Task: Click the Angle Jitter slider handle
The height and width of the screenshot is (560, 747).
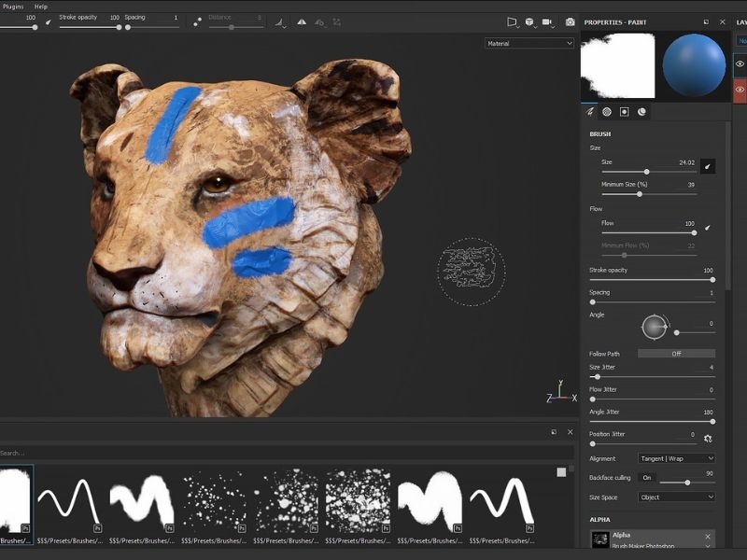Action: pos(712,422)
